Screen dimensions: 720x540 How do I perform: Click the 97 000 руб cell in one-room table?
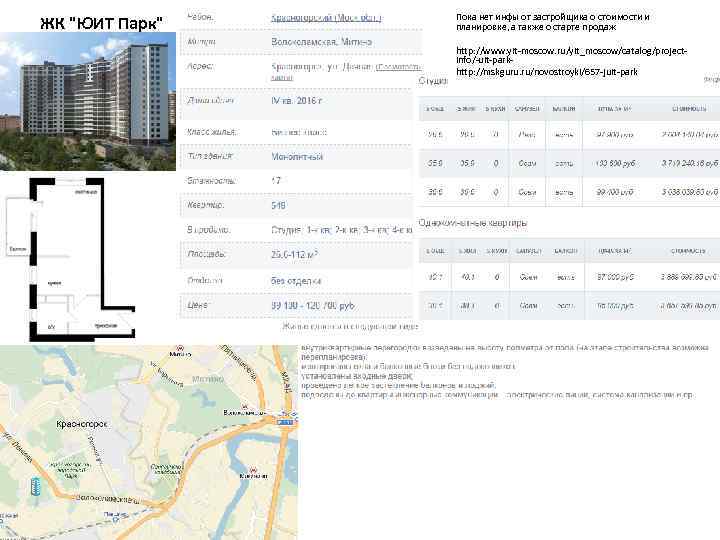pos(615,277)
